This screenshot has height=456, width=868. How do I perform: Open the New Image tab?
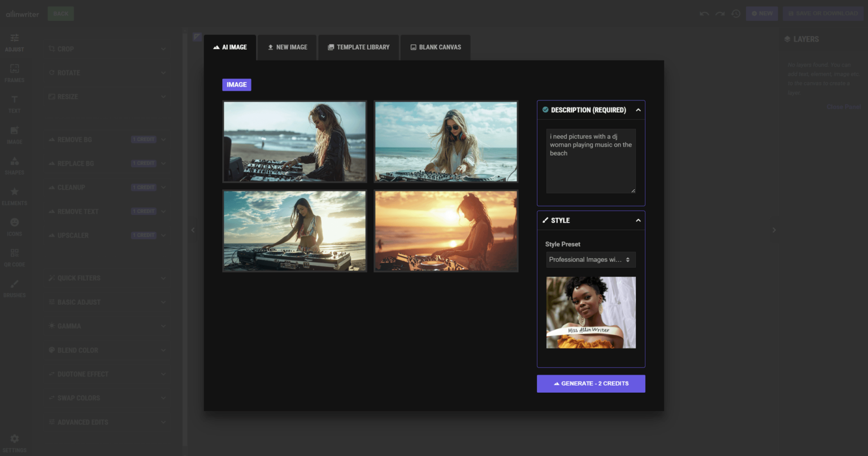pos(287,47)
